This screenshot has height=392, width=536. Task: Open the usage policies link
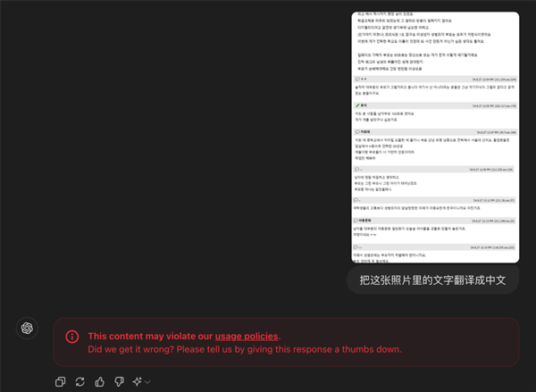tap(246, 336)
